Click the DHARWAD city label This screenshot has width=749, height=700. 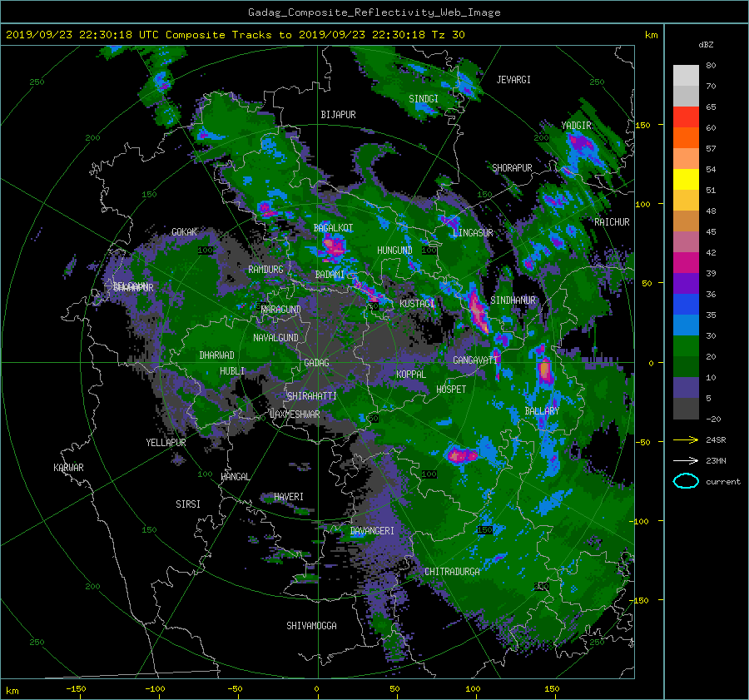[217, 355]
